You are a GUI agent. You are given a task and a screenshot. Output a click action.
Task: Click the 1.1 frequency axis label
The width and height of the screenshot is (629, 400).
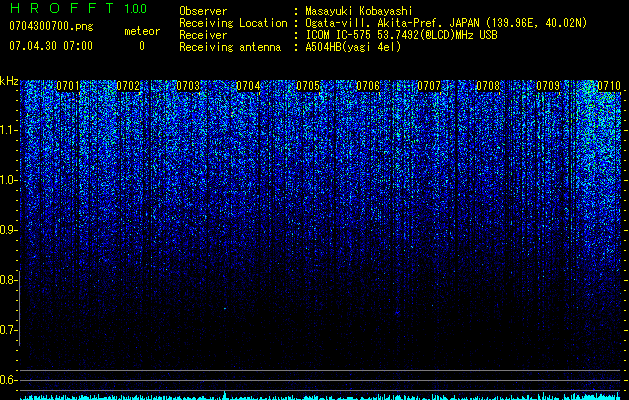8,130
